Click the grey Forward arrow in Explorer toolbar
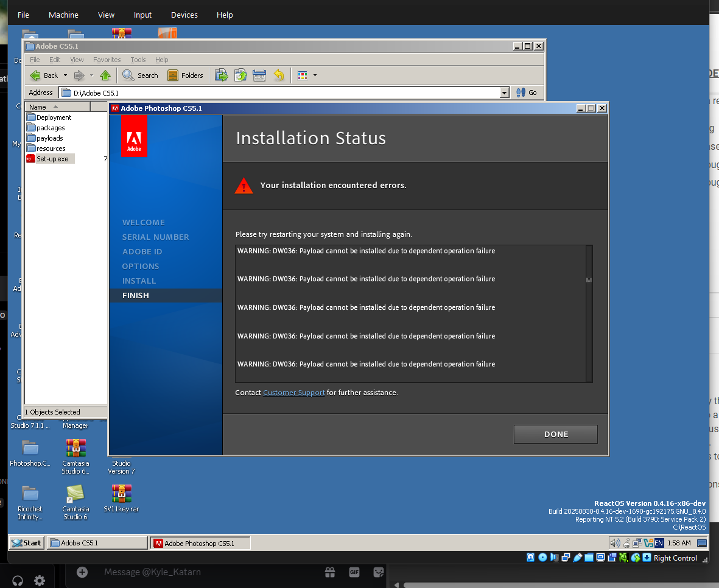The image size is (719, 588). click(79, 75)
